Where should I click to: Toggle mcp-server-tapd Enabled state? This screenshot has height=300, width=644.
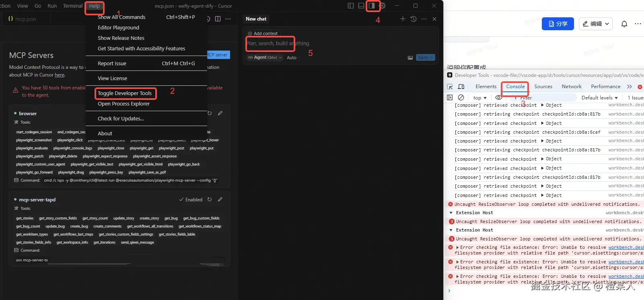click(x=191, y=199)
